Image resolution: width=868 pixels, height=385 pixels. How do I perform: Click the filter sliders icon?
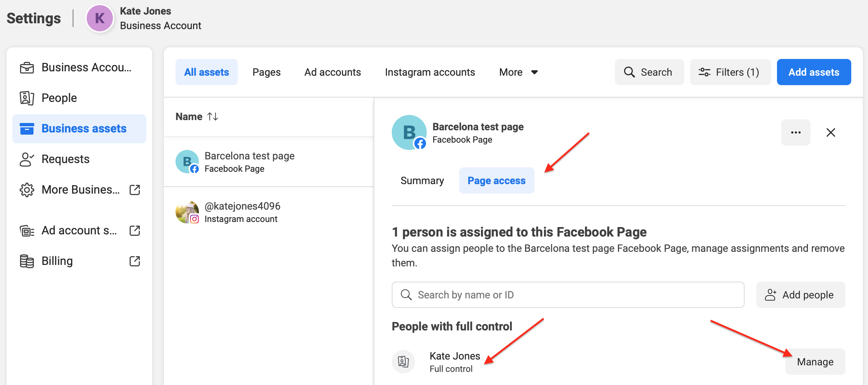pos(704,72)
